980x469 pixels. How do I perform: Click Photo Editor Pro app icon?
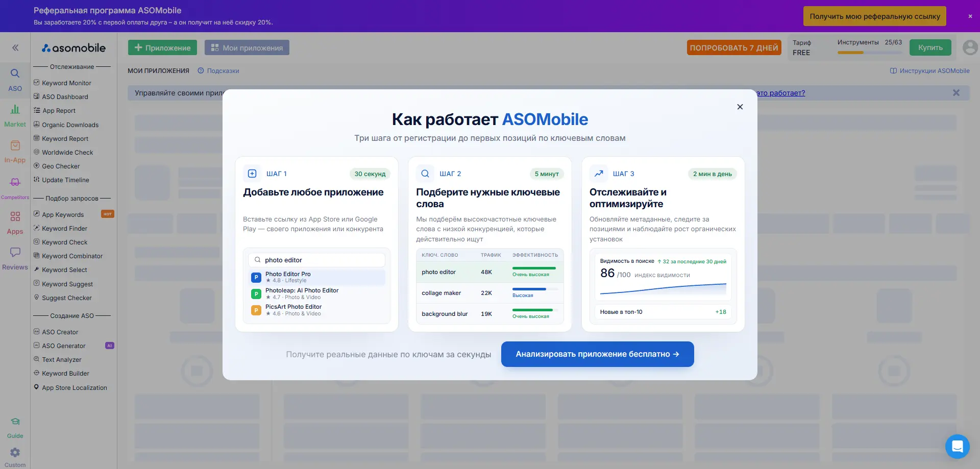[x=256, y=277]
